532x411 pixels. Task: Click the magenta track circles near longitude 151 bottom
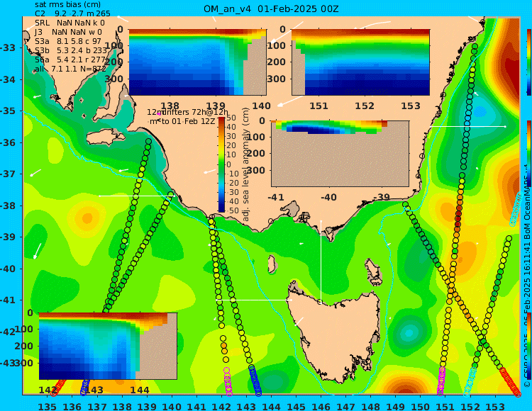441,381
